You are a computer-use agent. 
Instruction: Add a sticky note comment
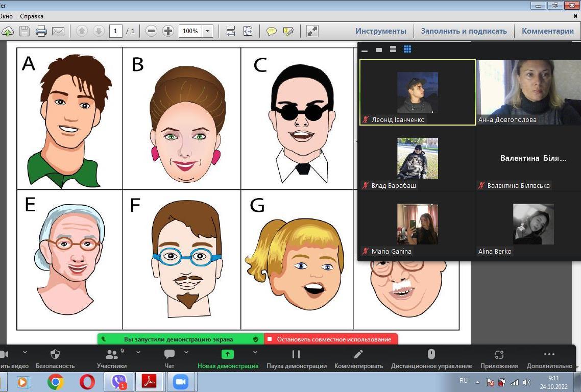coord(272,31)
